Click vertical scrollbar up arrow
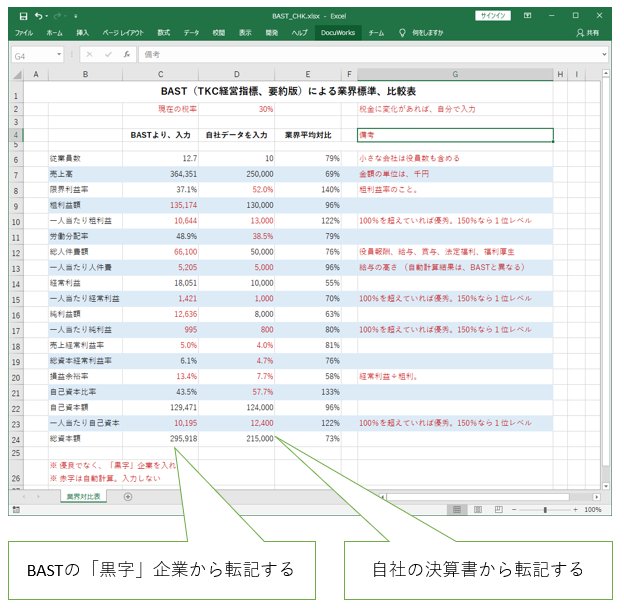Screen dimensions: 624x614 pos(606,73)
